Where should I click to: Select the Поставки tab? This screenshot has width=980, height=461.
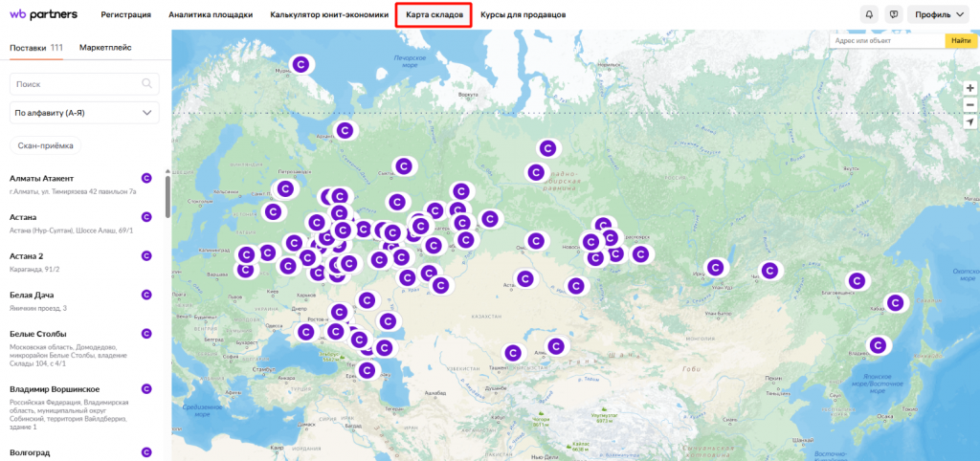pos(36,47)
